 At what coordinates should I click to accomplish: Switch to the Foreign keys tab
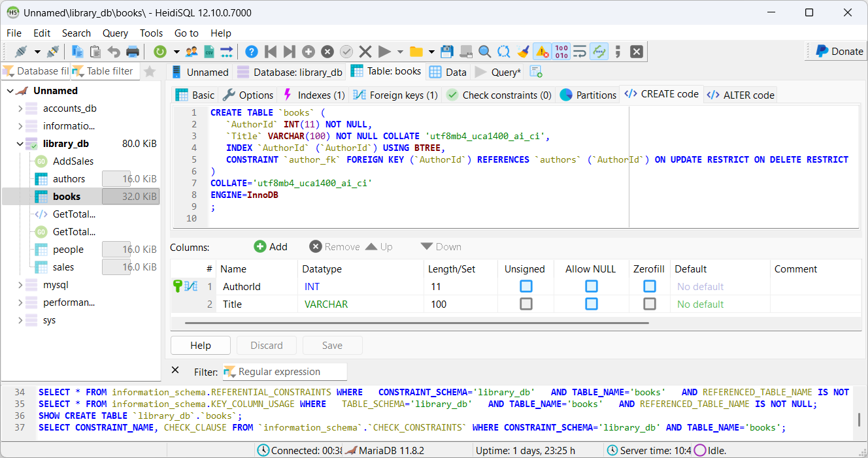395,95
